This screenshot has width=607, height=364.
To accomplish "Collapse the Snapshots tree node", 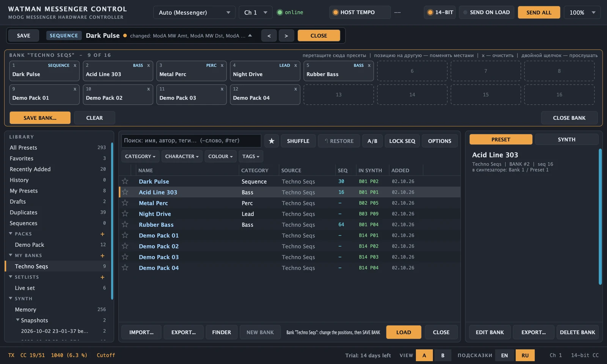I will click(17, 320).
